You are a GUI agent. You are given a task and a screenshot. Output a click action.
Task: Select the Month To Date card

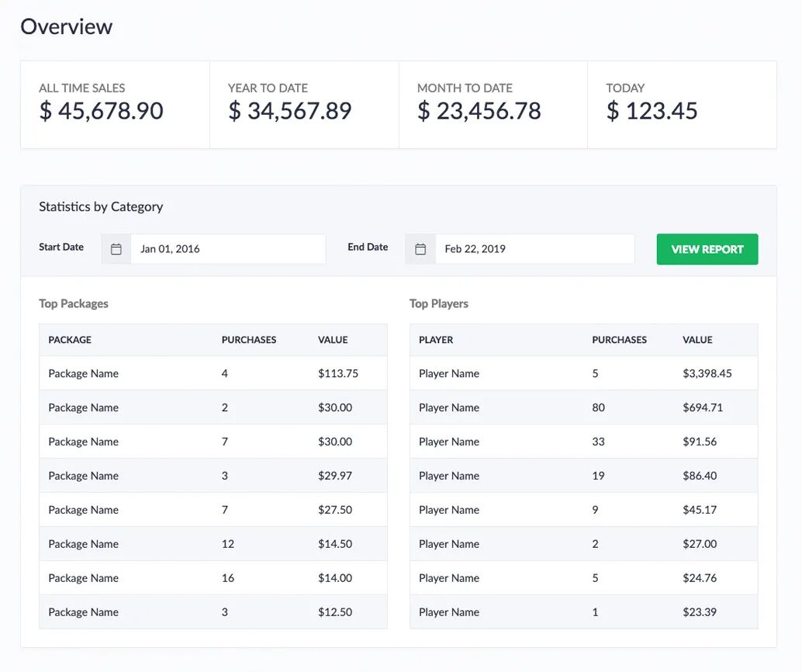(493, 105)
